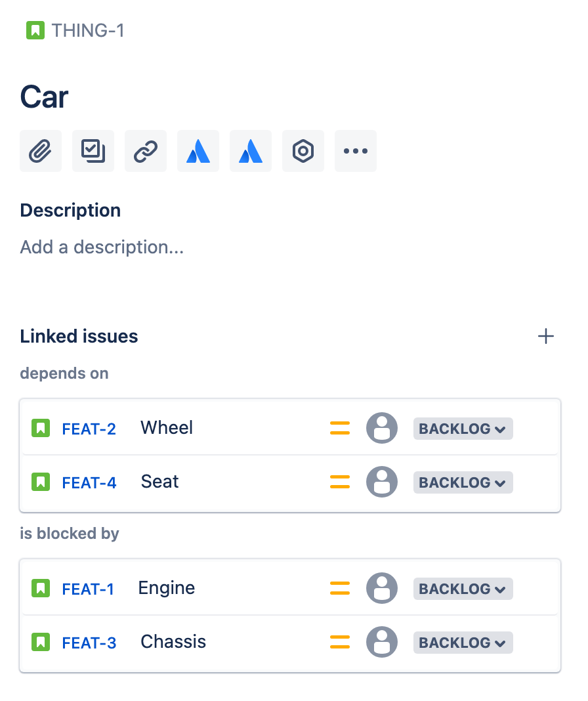Image resolution: width=588 pixels, height=701 pixels.
Task: Open the three-dots more actions menu
Action: pos(356,151)
